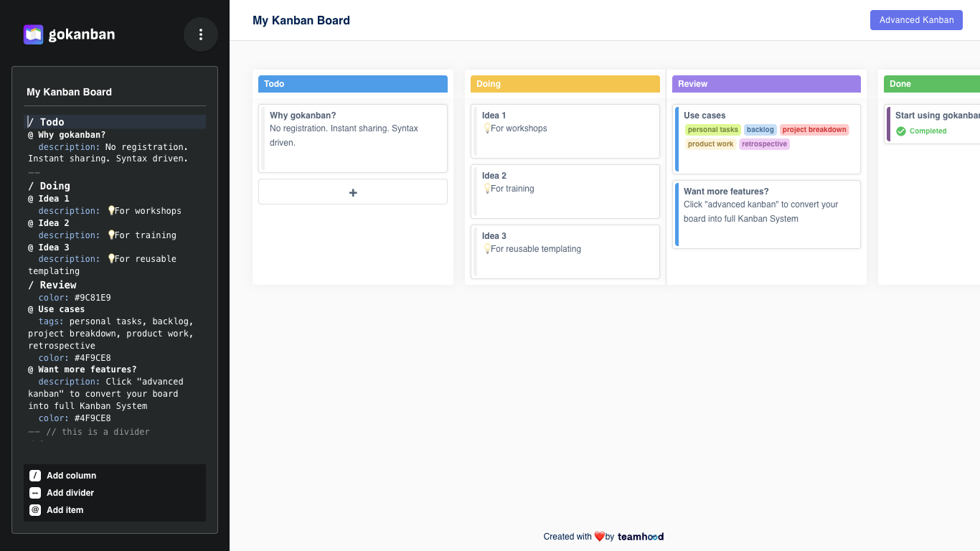
Task: Click the project breakdown tag
Action: point(814,130)
